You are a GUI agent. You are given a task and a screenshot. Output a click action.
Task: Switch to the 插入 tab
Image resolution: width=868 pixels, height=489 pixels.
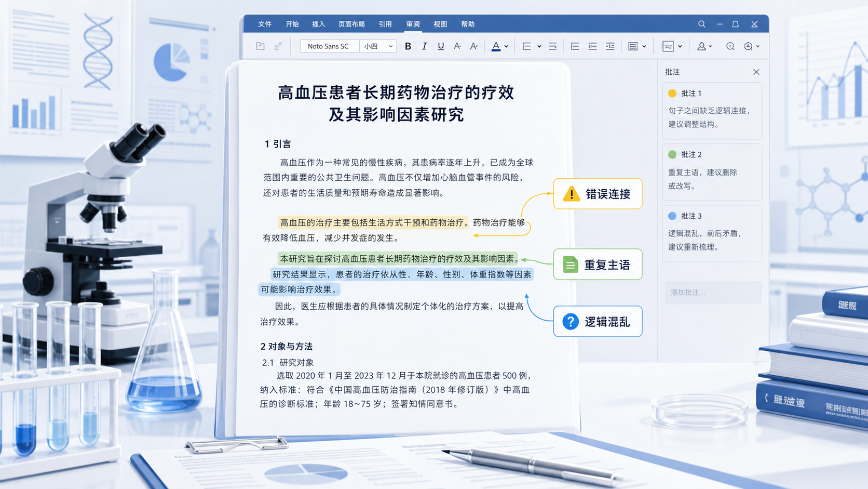point(318,24)
